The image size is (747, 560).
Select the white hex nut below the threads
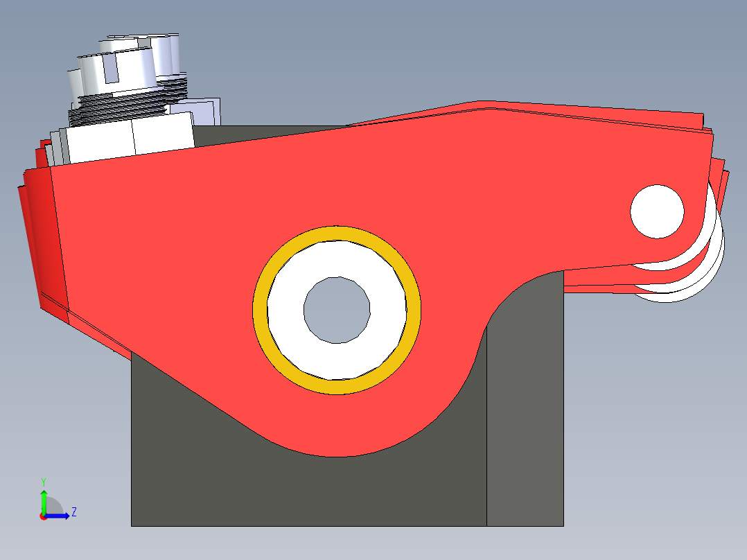(x=129, y=137)
